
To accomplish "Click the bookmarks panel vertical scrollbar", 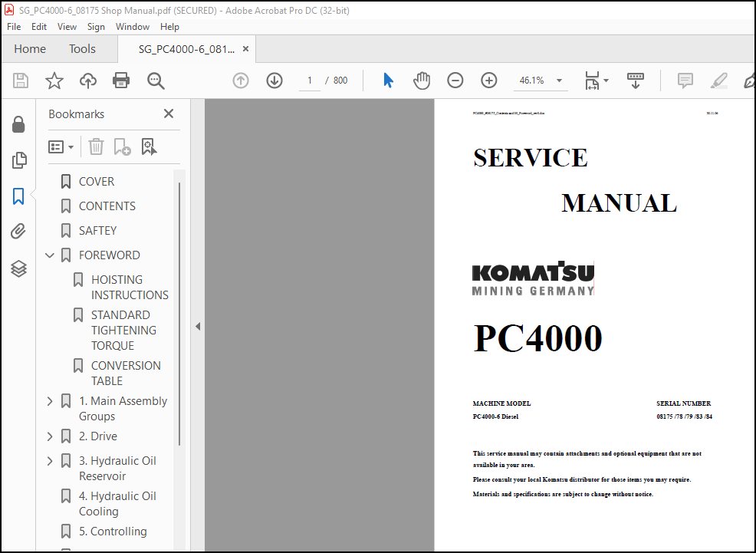I will tap(179, 314).
